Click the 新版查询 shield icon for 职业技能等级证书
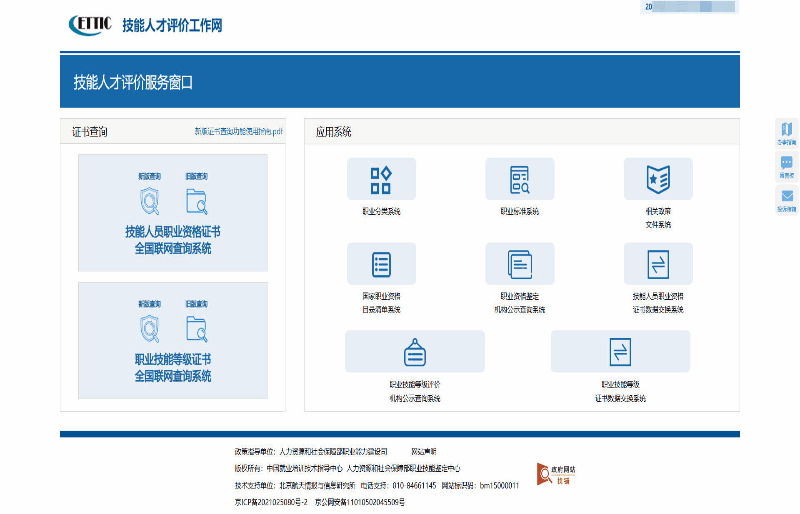Image resolution: width=800 pixels, height=514 pixels. (149, 329)
